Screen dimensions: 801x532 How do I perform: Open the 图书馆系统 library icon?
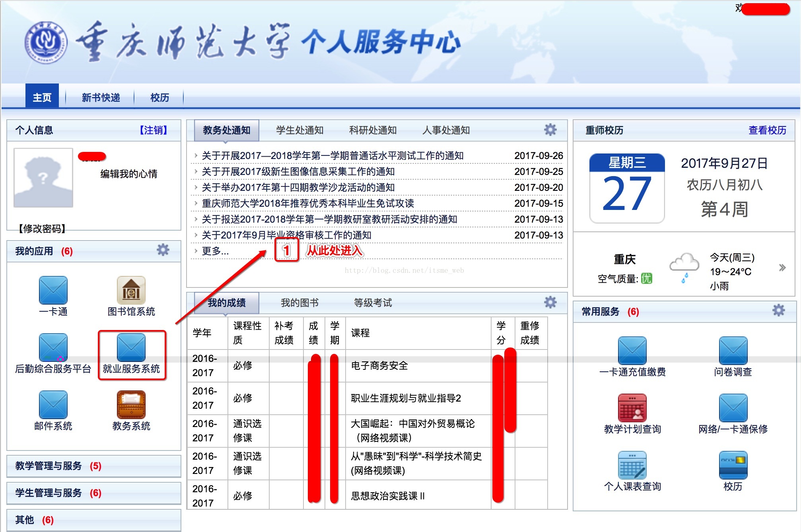click(131, 291)
